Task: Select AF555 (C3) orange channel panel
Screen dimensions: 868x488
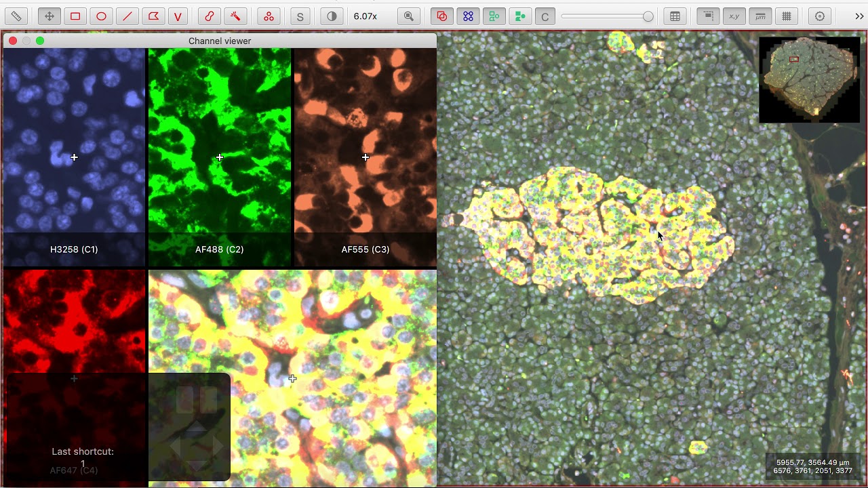Action: coord(366,157)
